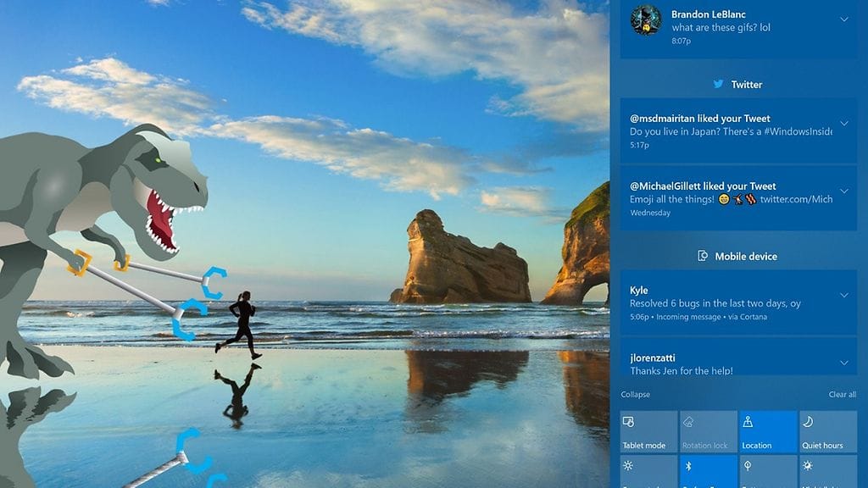Toggle the brightness quick action tile
Screen dimensions: 868x488
[648, 471]
